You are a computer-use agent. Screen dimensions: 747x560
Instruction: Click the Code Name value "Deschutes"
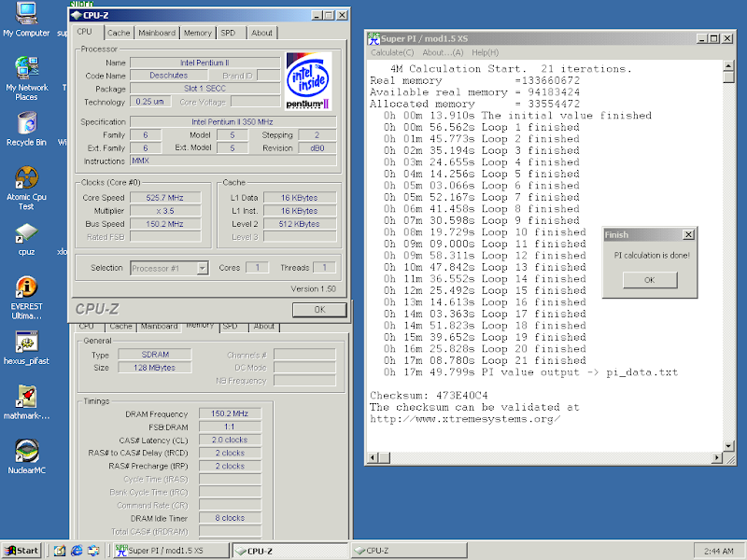pyautogui.click(x=169, y=76)
